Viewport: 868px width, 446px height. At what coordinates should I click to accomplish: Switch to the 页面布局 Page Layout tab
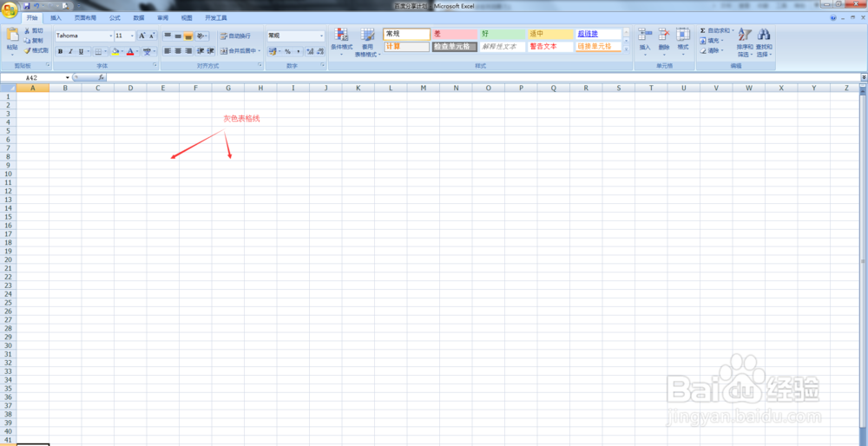(85, 17)
